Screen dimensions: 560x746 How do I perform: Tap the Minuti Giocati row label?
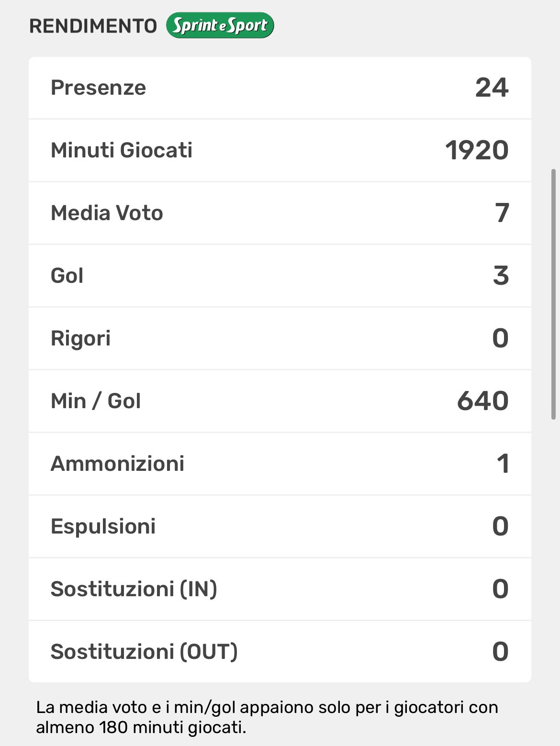click(122, 150)
